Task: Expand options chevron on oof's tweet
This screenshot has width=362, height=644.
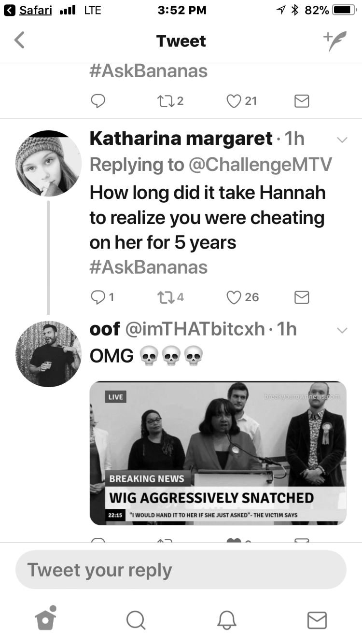Action: [342, 331]
